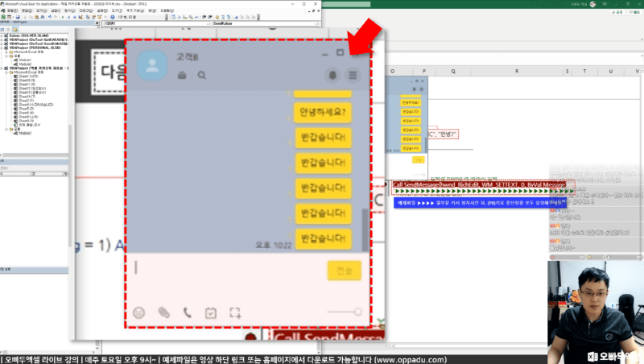Select column R header in Excel
The width and height of the screenshot is (644, 364).
(517, 71)
